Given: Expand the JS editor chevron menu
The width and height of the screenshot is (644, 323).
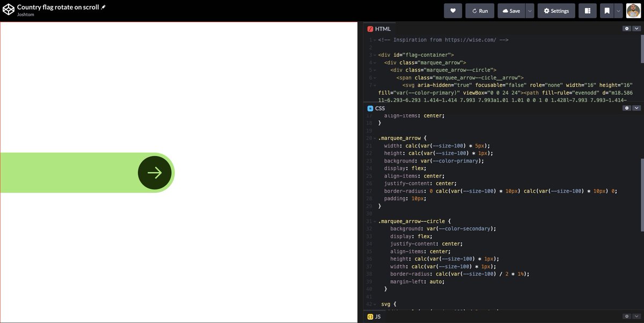Looking at the screenshot, I should [636, 317].
